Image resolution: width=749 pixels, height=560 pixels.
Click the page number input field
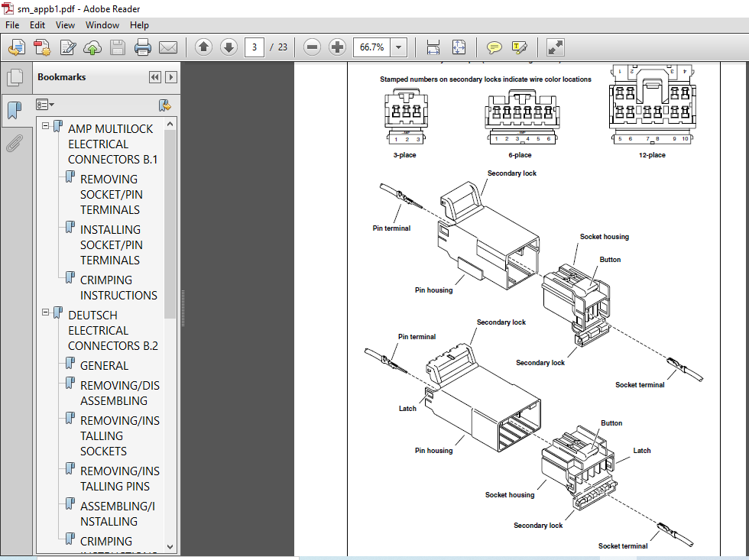254,47
